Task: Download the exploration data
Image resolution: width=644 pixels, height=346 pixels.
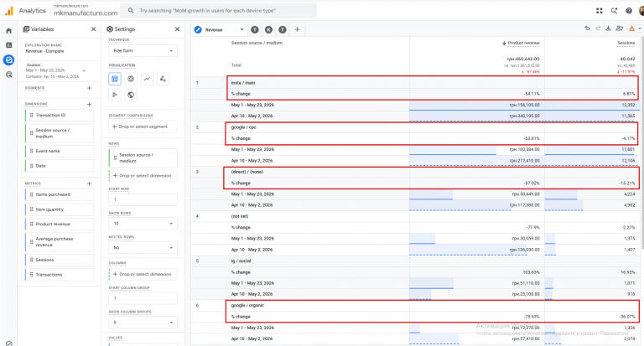Action: coord(609,28)
